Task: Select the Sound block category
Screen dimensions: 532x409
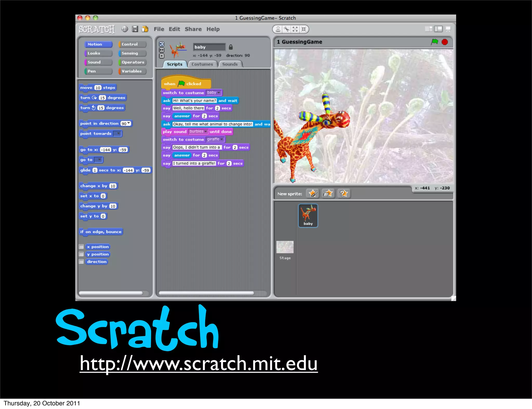Action: pos(98,62)
